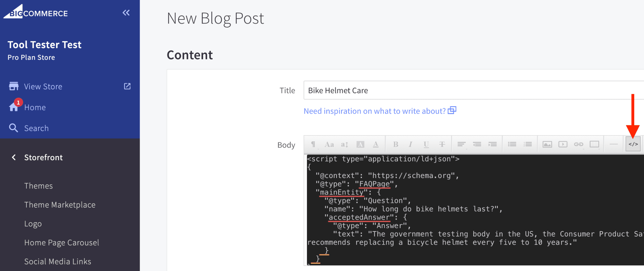Image resolution: width=644 pixels, height=271 pixels.
Task: Insert an image into the body
Action: pos(547,144)
